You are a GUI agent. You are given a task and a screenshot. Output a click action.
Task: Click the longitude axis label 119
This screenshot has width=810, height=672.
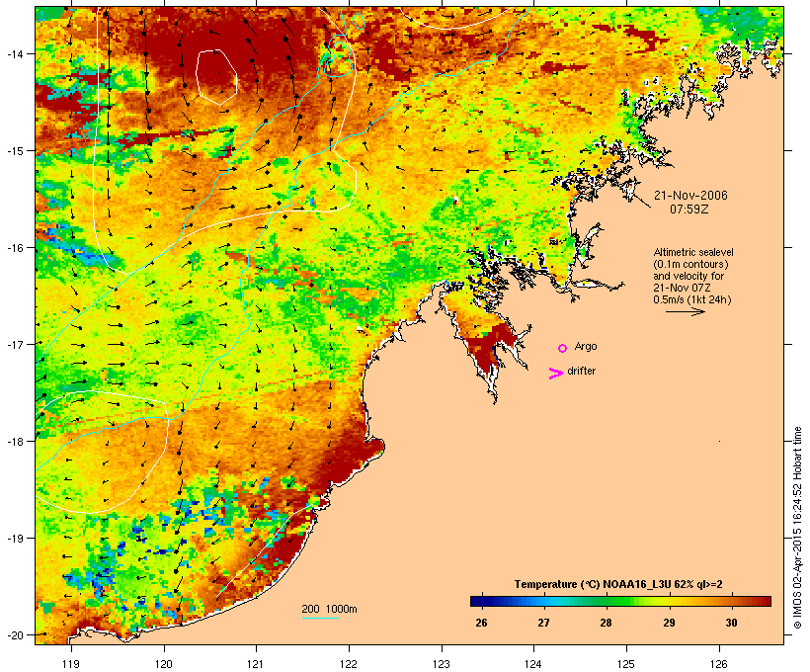[x=71, y=664]
